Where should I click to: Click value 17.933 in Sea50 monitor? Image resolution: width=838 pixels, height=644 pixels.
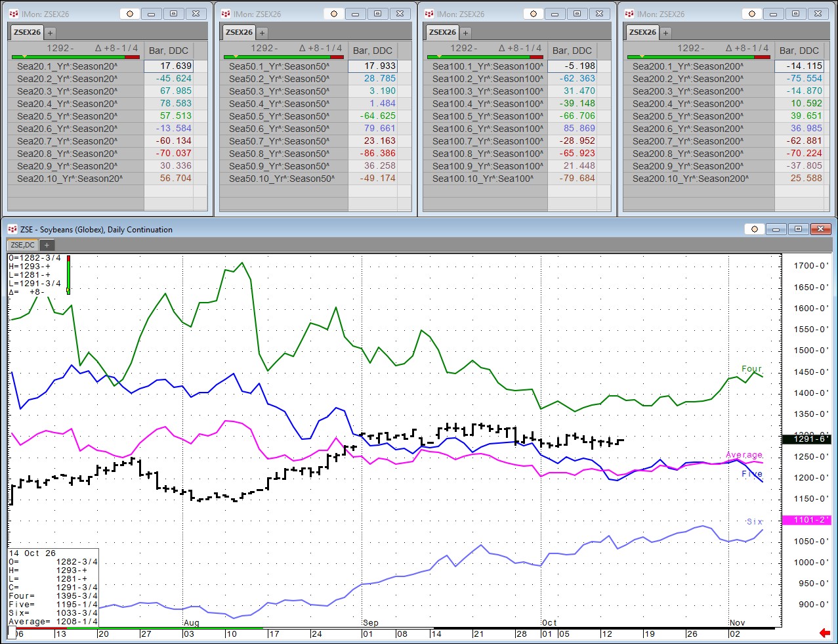[373, 66]
